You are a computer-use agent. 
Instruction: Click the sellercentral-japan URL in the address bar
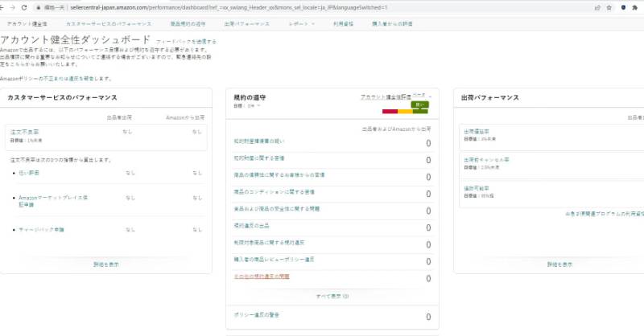click(229, 8)
